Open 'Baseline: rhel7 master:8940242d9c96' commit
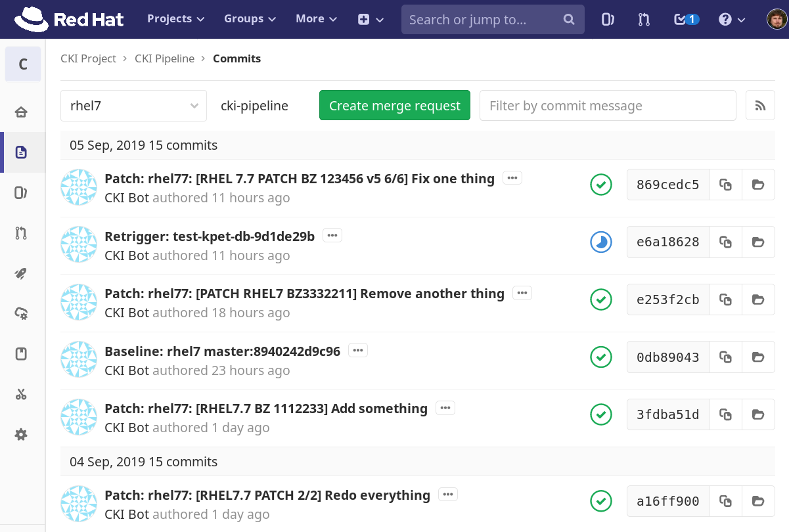789x532 pixels. (x=222, y=351)
